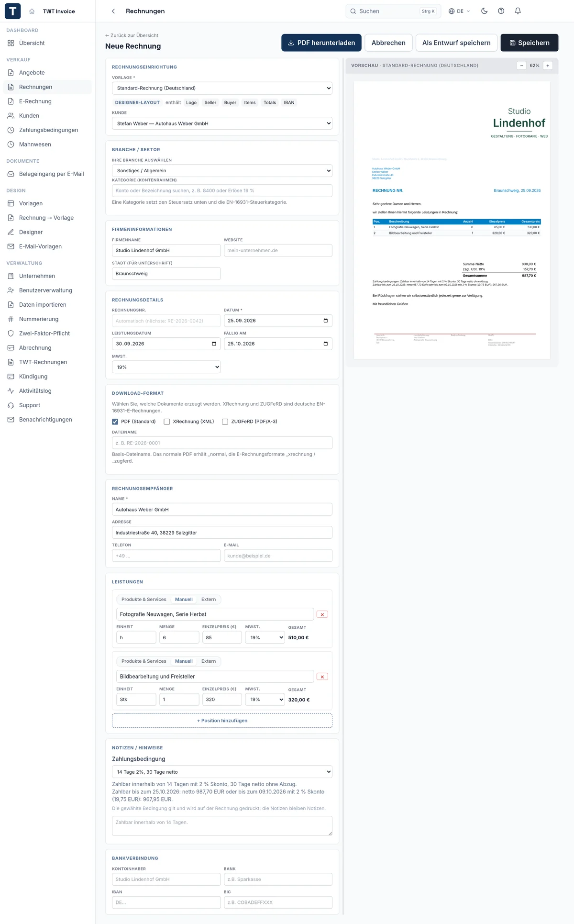The height and width of the screenshot is (924, 574).
Task: Click the Suchen search field
Action: point(392,11)
